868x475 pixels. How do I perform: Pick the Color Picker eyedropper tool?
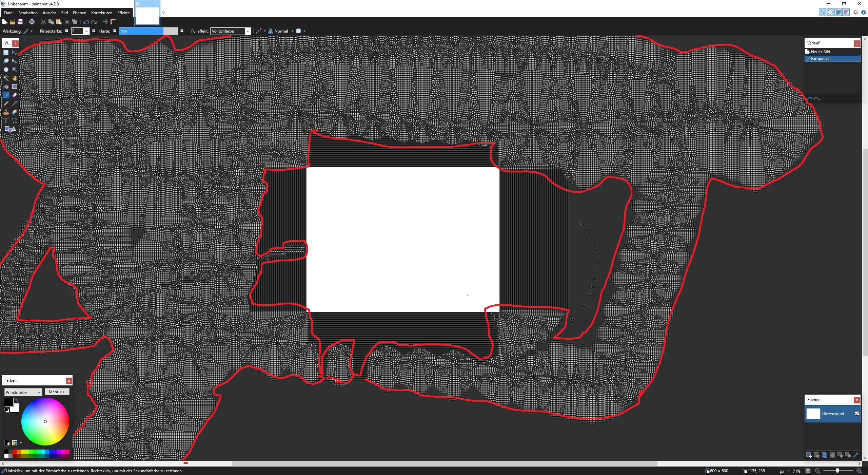tap(14, 103)
